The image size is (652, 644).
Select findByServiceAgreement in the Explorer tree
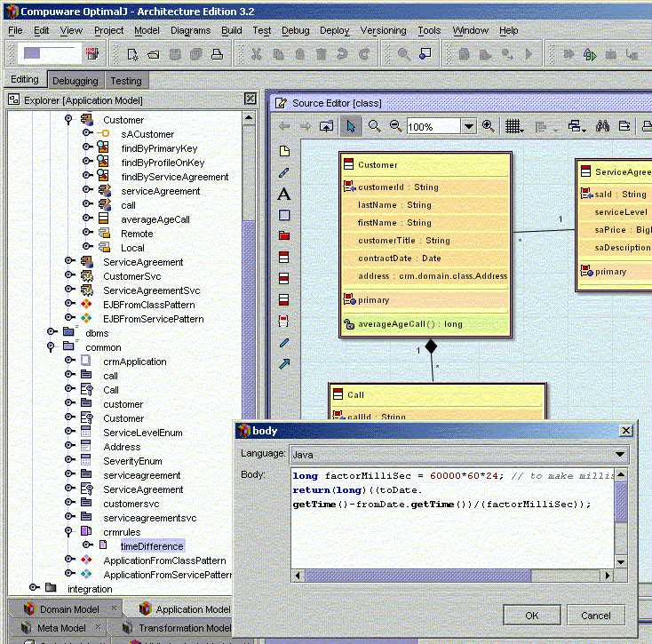click(175, 177)
